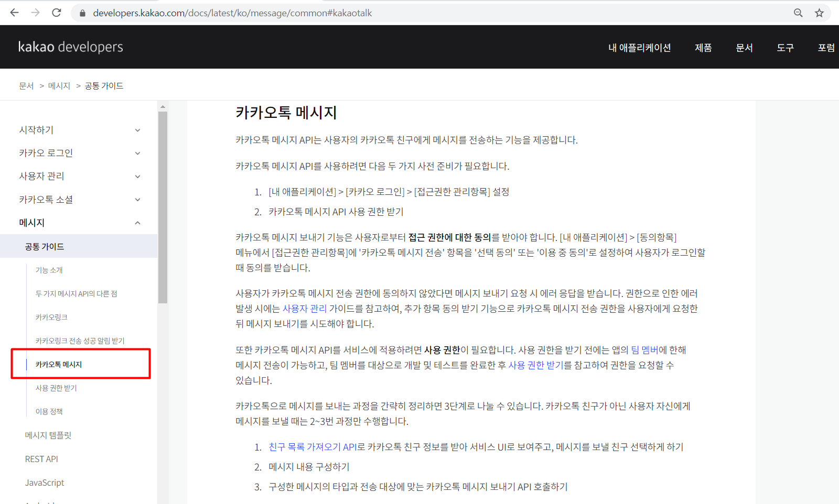Click the browser address bar URL
This screenshot has width=839, height=504.
pyautogui.click(x=232, y=13)
